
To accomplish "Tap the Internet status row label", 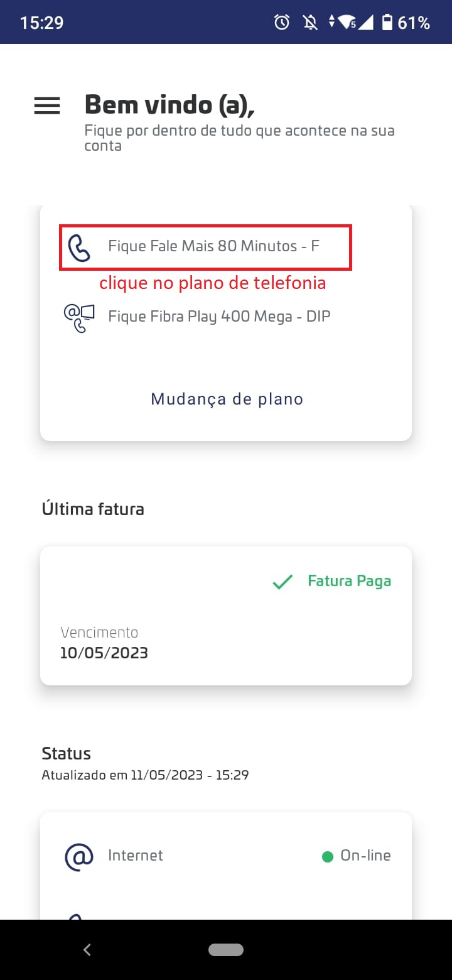I will [136, 856].
